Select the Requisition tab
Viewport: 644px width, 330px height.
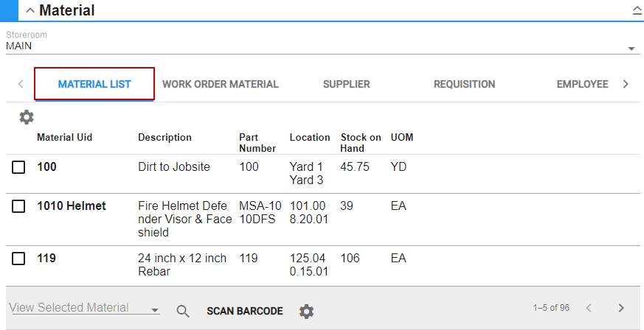(464, 84)
